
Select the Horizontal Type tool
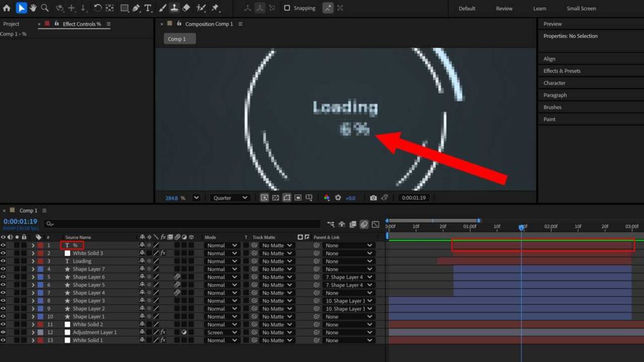pyautogui.click(x=148, y=8)
